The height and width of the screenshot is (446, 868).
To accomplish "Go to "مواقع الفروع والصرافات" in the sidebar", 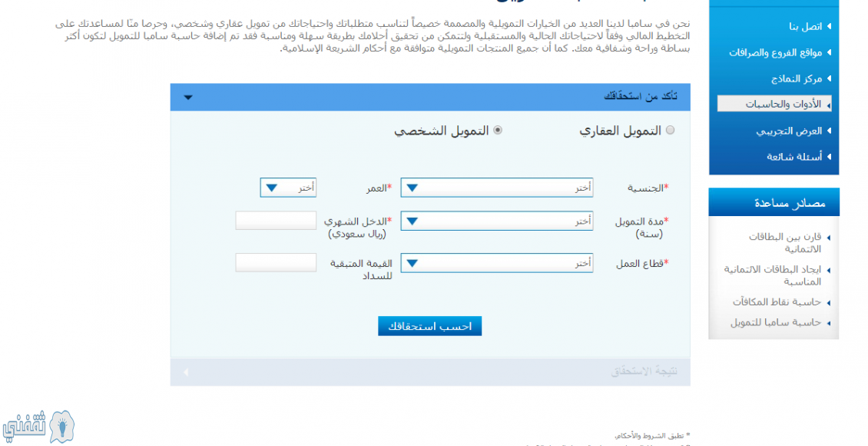I will (x=775, y=52).
